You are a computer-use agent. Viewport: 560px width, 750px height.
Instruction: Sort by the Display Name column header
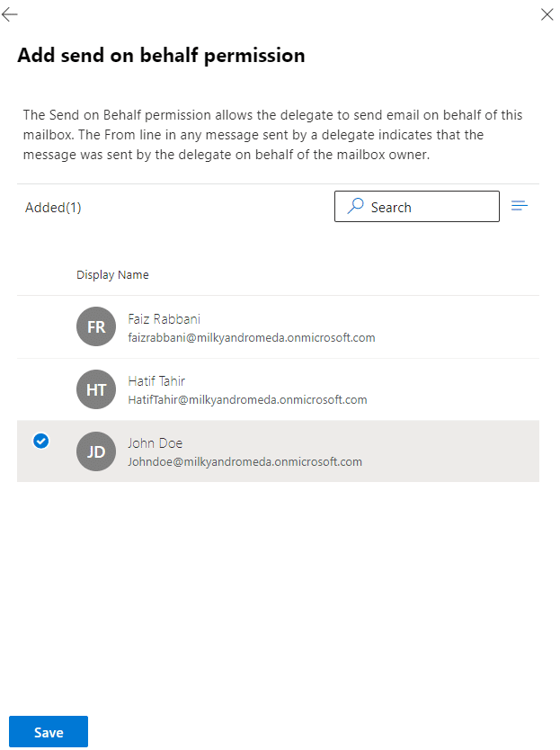(x=112, y=275)
